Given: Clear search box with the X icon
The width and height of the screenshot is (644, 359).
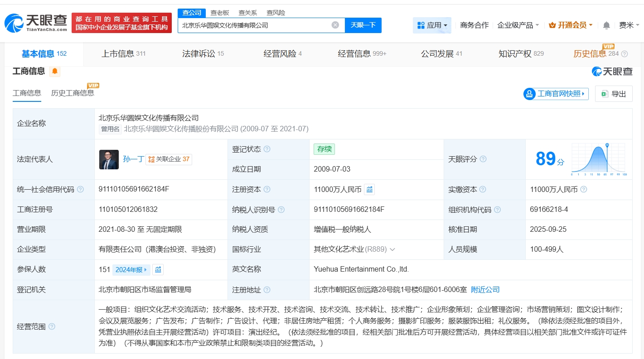Looking at the screenshot, I should (x=335, y=25).
